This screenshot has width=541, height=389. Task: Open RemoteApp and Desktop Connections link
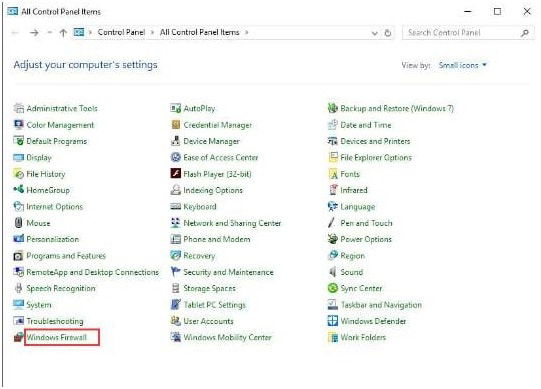(x=92, y=272)
